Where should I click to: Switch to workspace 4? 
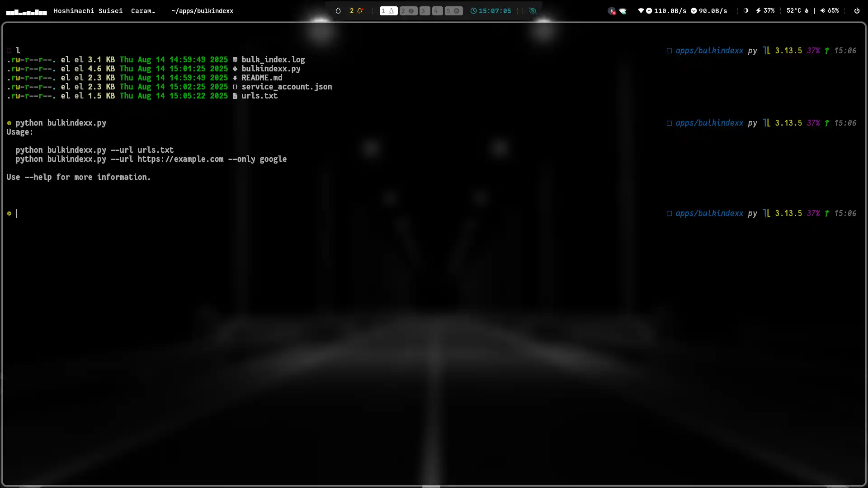(x=437, y=11)
